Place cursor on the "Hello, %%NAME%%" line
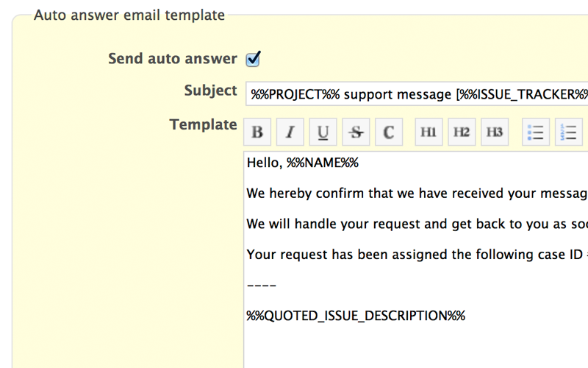The image size is (588, 368). coord(303,163)
